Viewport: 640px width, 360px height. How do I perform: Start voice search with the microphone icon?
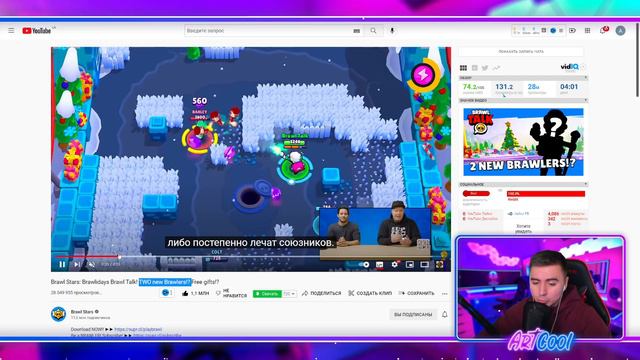[x=392, y=31]
